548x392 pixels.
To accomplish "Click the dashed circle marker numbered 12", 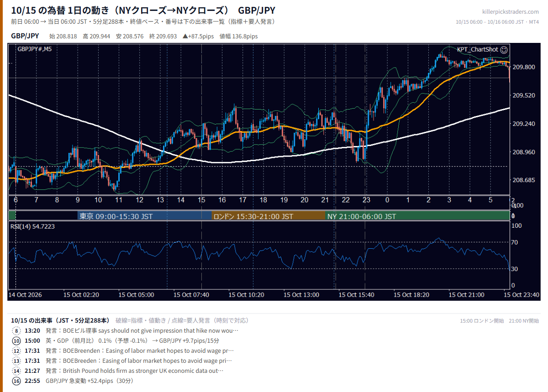I will pos(17,351).
